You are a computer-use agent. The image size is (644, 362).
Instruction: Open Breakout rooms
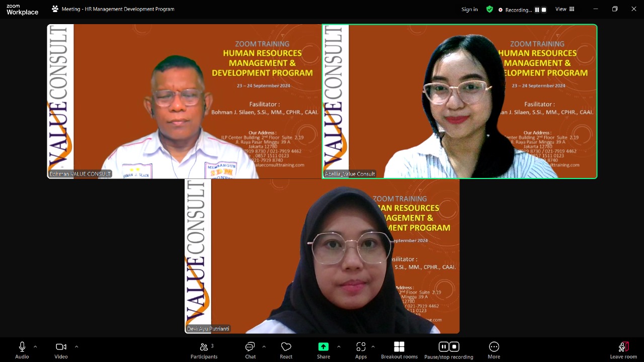pyautogui.click(x=399, y=350)
